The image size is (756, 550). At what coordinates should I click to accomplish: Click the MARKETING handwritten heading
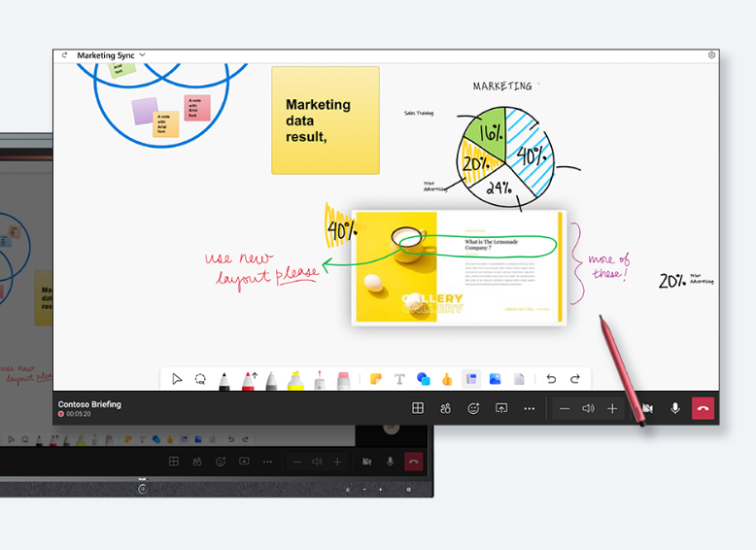[x=502, y=86]
